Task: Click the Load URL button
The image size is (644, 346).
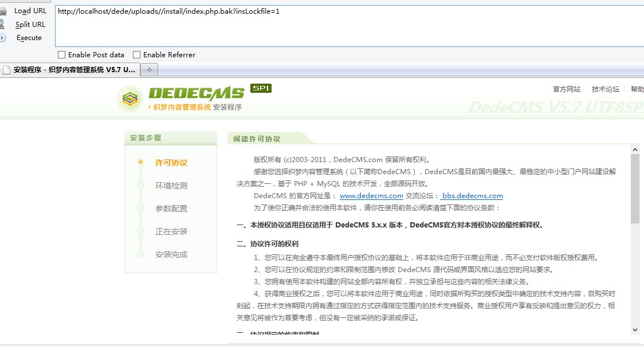Action: point(30,11)
